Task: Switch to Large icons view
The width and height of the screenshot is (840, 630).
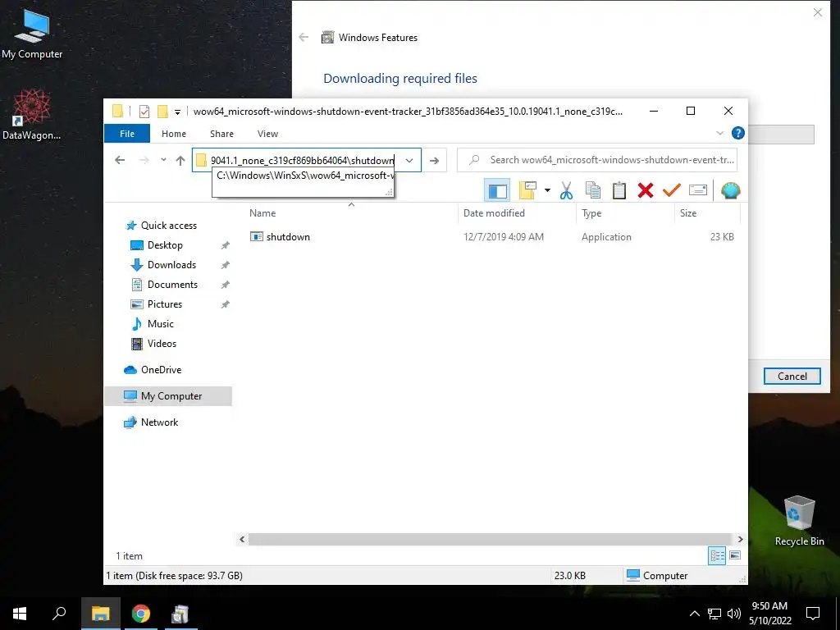Action: coord(735,555)
